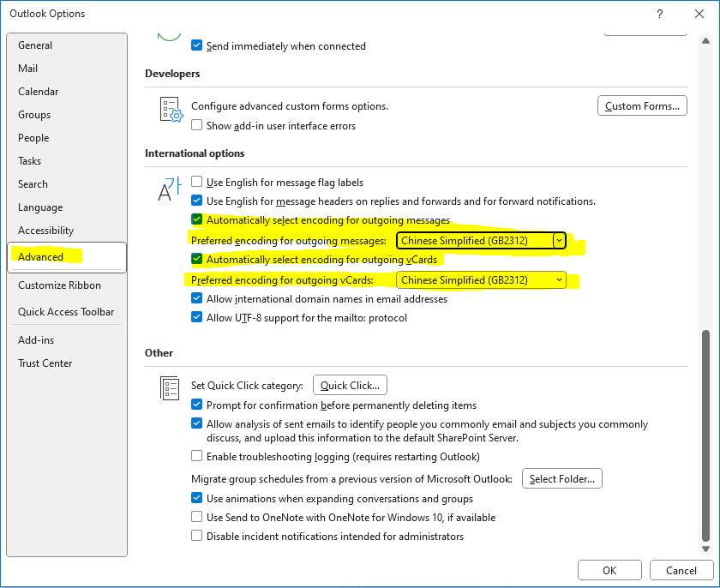
Task: Disable Send immediately when connected
Action: coord(196,45)
